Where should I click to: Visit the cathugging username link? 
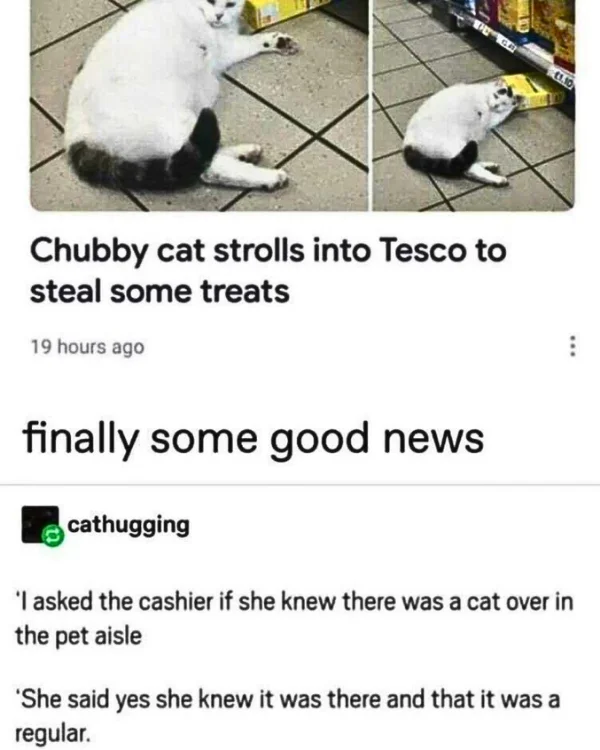pos(128,525)
